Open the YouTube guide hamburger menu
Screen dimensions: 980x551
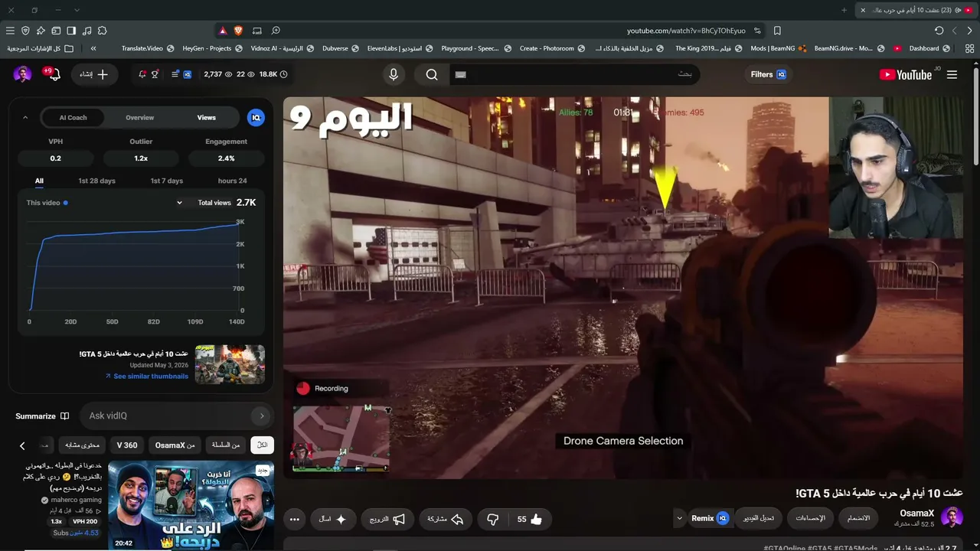(952, 74)
